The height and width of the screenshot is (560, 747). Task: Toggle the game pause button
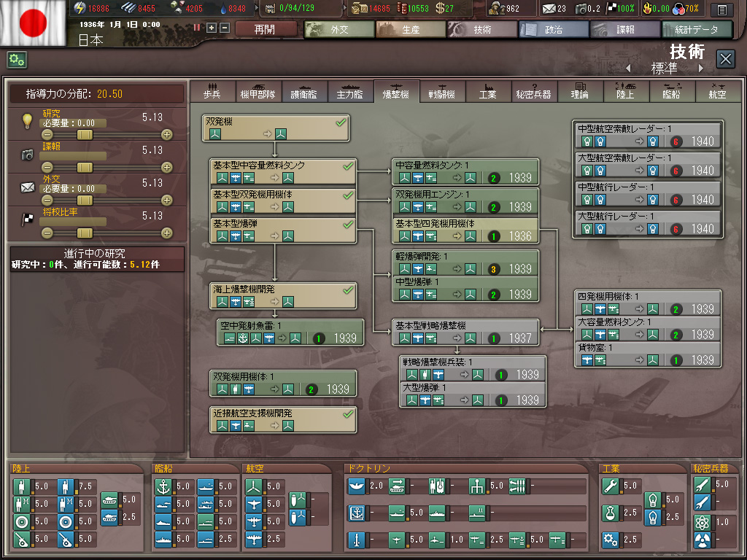(197, 28)
